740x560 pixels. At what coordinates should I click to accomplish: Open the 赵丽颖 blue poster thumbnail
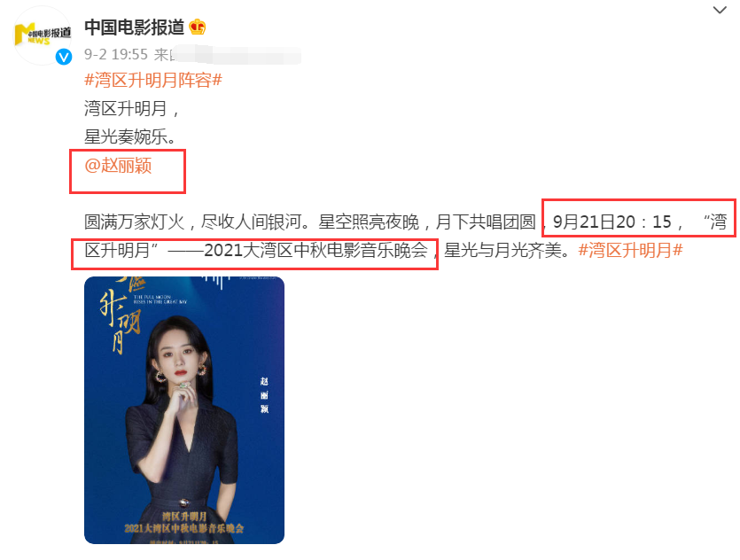tap(184, 410)
